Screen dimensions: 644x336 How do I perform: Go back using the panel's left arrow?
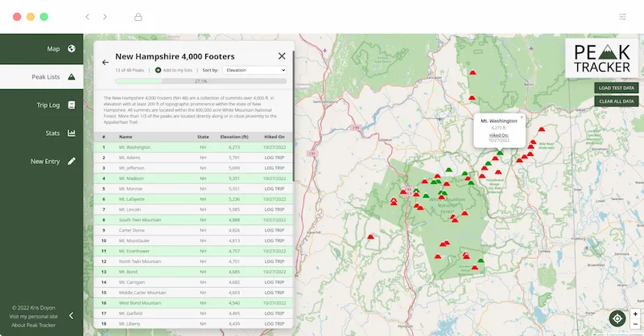point(105,63)
